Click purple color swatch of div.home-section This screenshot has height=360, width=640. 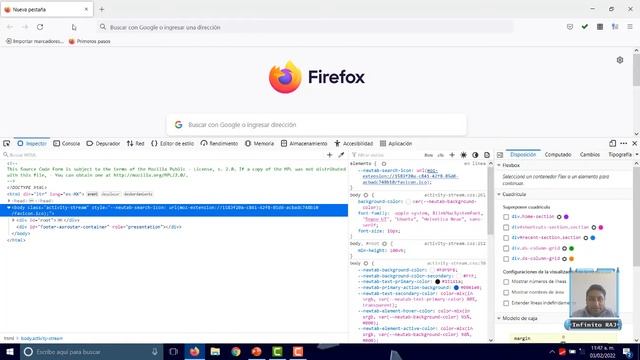point(566,217)
